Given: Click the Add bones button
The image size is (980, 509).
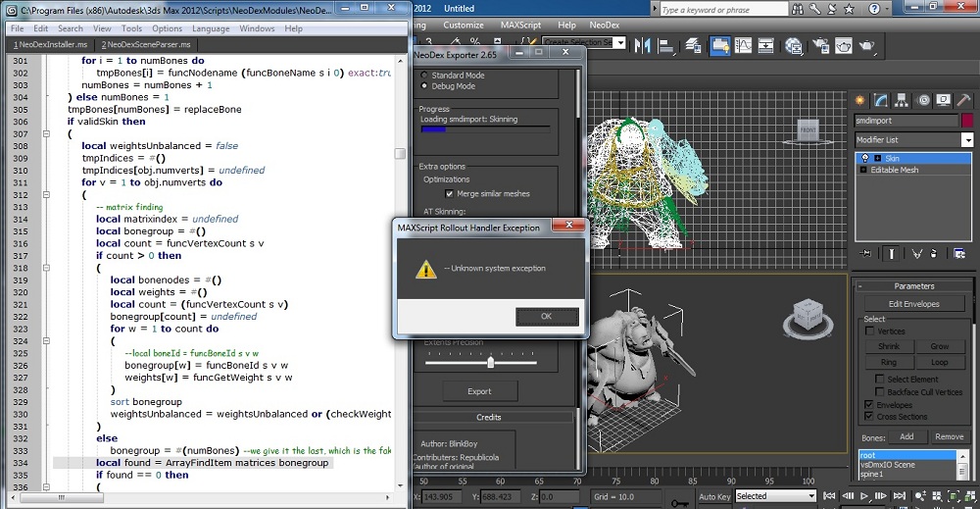Looking at the screenshot, I should [x=906, y=436].
